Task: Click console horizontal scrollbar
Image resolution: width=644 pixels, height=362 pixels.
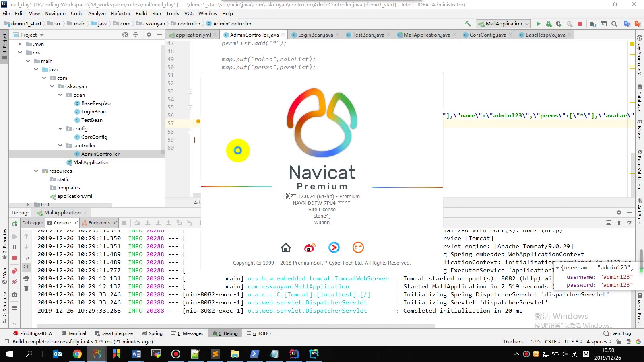Action: (x=236, y=326)
